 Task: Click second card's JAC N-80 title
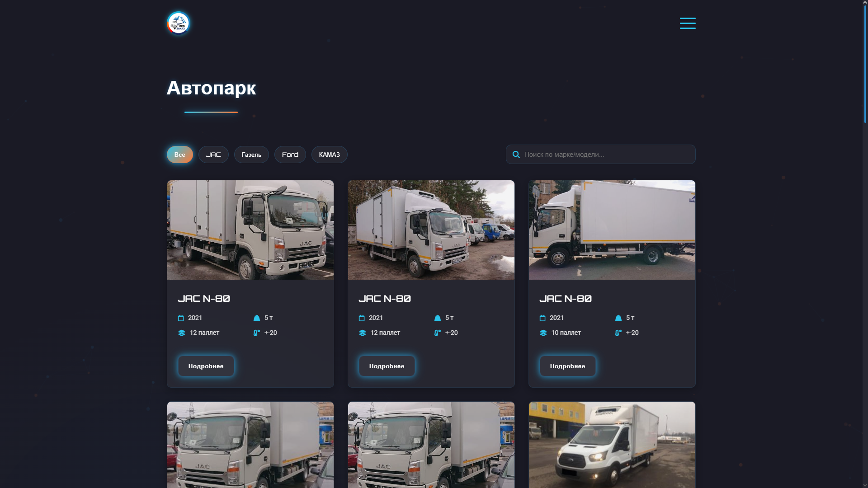pyautogui.click(x=385, y=299)
